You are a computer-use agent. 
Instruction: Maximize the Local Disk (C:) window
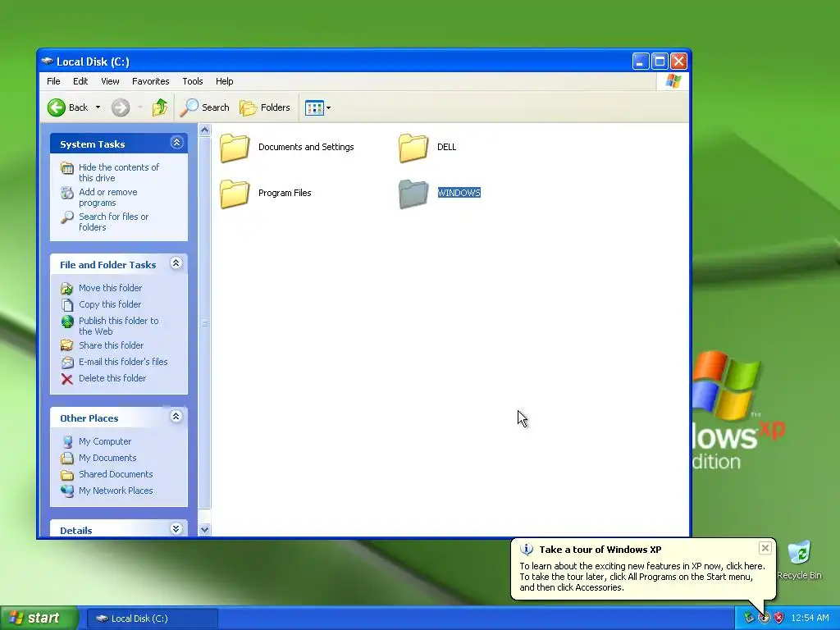[660, 62]
